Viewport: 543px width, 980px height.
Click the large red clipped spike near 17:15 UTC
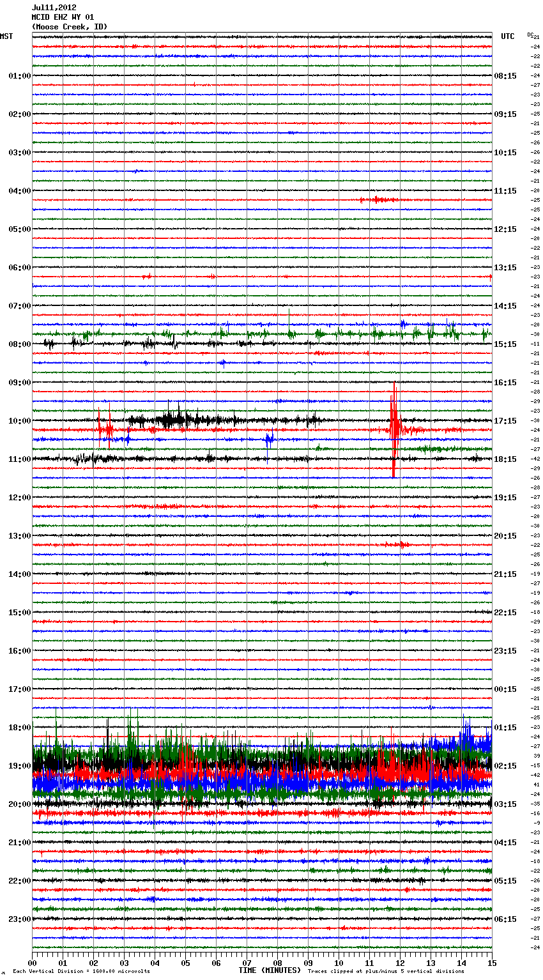point(394,429)
